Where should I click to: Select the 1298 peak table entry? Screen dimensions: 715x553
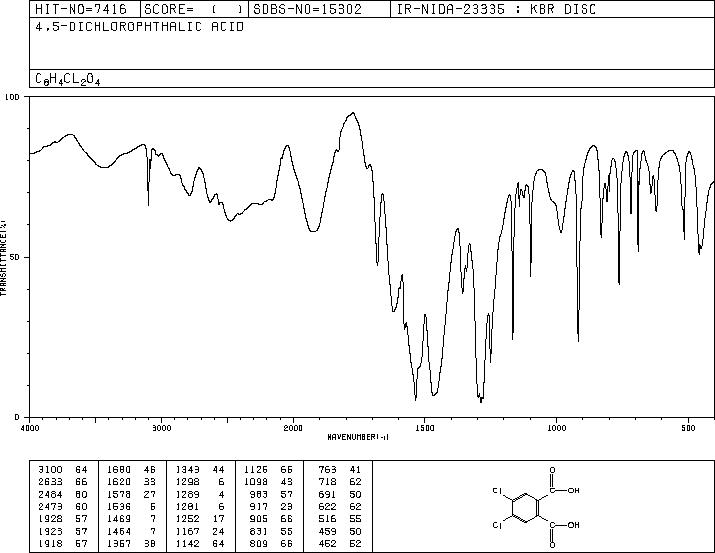click(x=200, y=482)
